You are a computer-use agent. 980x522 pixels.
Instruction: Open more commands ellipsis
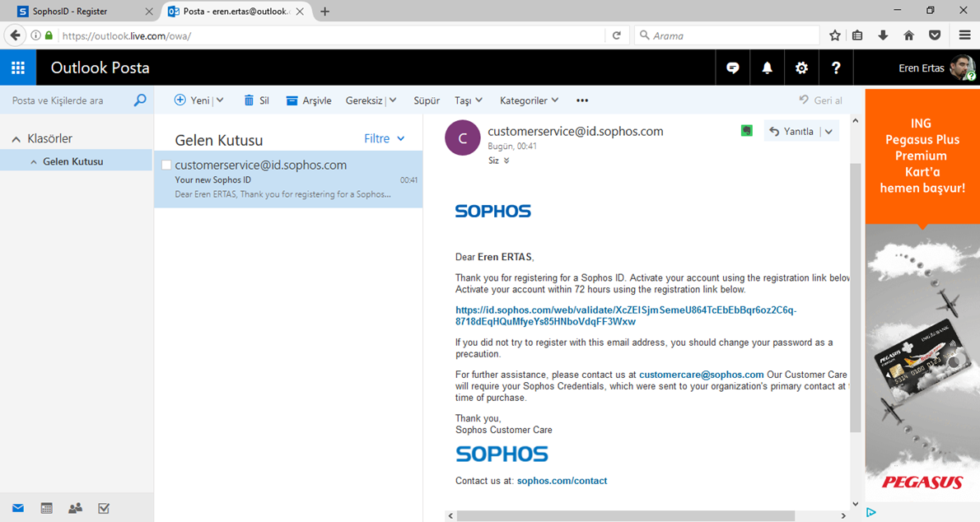pyautogui.click(x=582, y=100)
